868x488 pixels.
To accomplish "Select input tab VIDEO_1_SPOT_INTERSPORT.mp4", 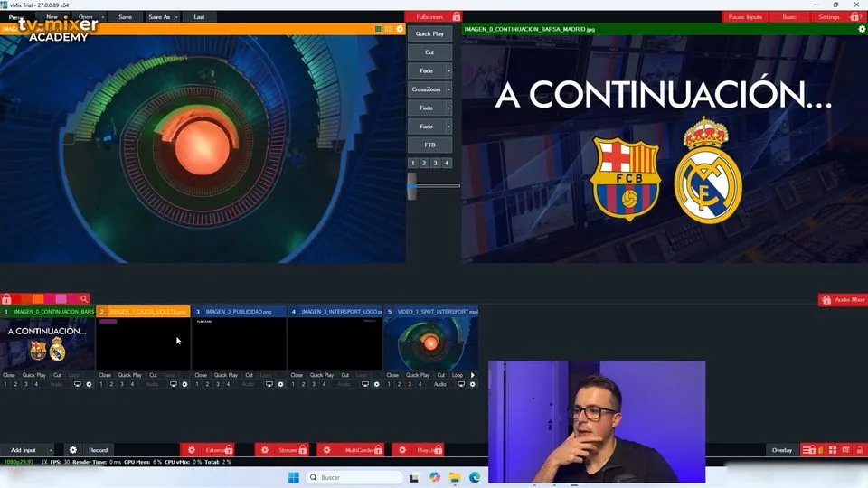I will click(431, 312).
